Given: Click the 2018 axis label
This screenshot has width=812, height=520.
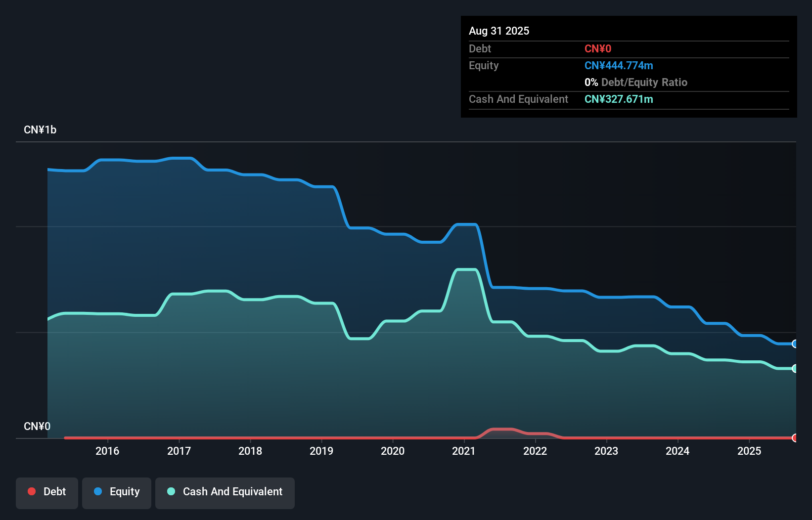Looking at the screenshot, I should [250, 451].
